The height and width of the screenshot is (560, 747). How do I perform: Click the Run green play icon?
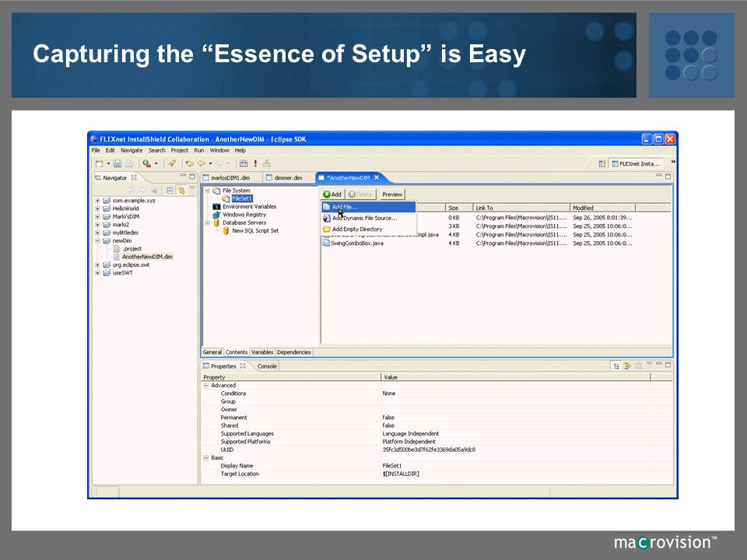(147, 163)
